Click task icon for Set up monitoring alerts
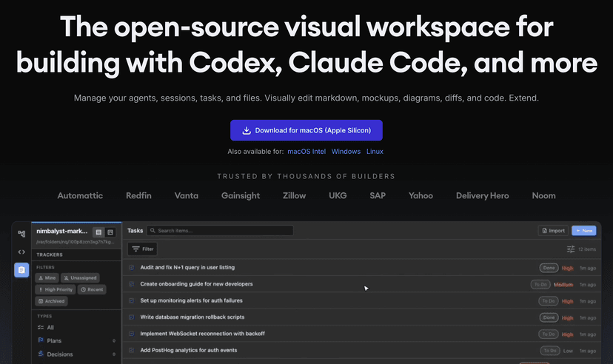The image size is (613, 364). click(132, 300)
